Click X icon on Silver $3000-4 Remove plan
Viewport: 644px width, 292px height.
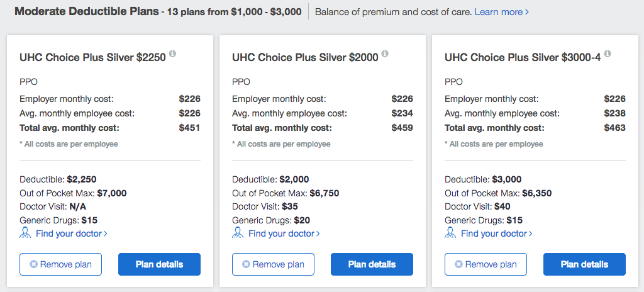pos(458,264)
